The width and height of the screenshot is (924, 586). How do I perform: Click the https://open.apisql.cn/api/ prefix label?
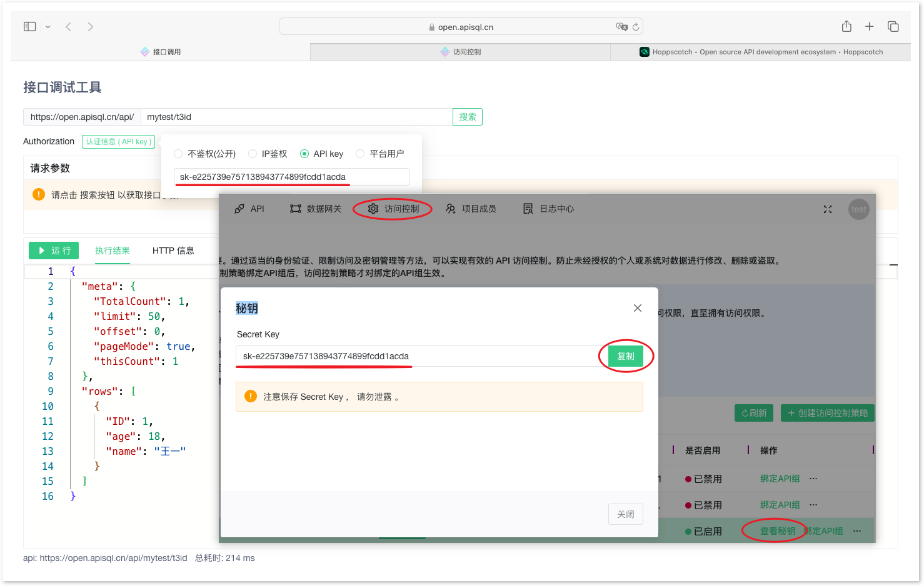click(82, 117)
